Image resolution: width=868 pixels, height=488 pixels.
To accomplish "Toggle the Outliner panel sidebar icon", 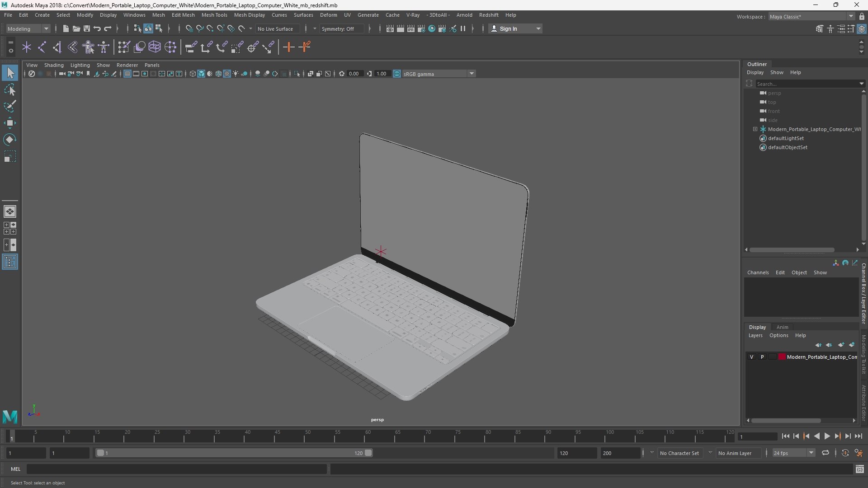I will click(10, 262).
